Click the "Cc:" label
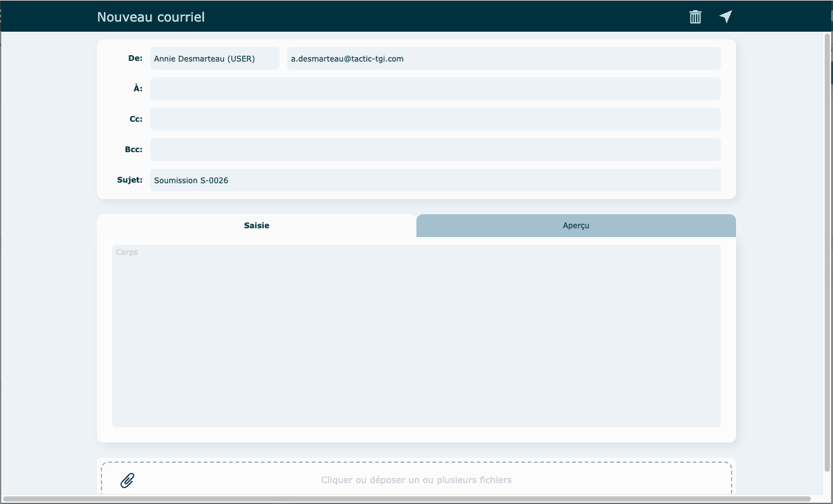This screenshot has width=833, height=504. click(x=136, y=119)
